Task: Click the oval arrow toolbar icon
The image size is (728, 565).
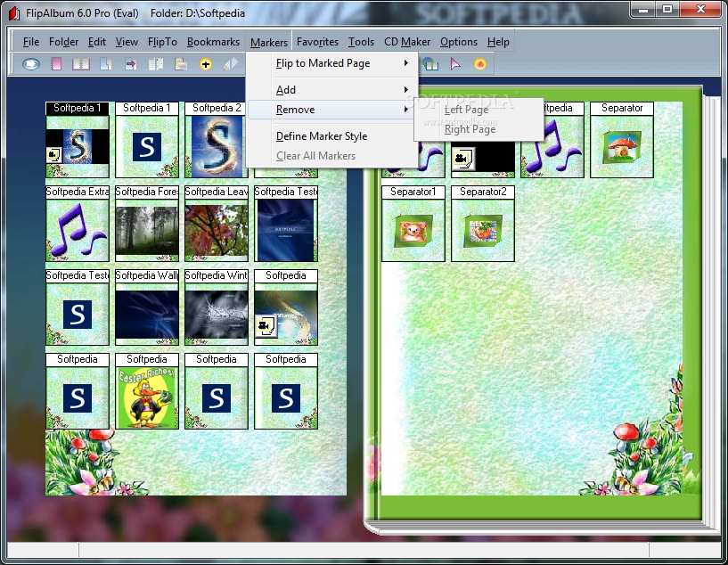Action: tap(31, 63)
